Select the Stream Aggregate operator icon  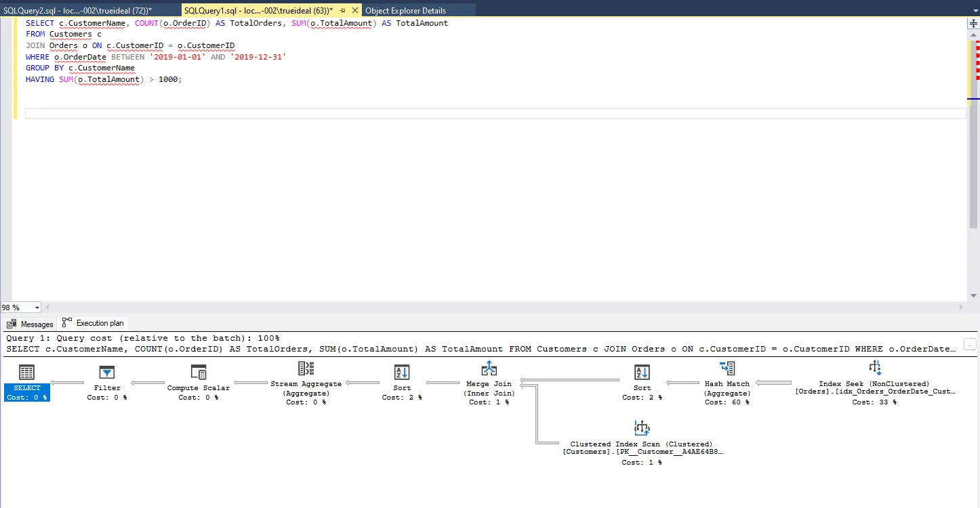coord(306,369)
